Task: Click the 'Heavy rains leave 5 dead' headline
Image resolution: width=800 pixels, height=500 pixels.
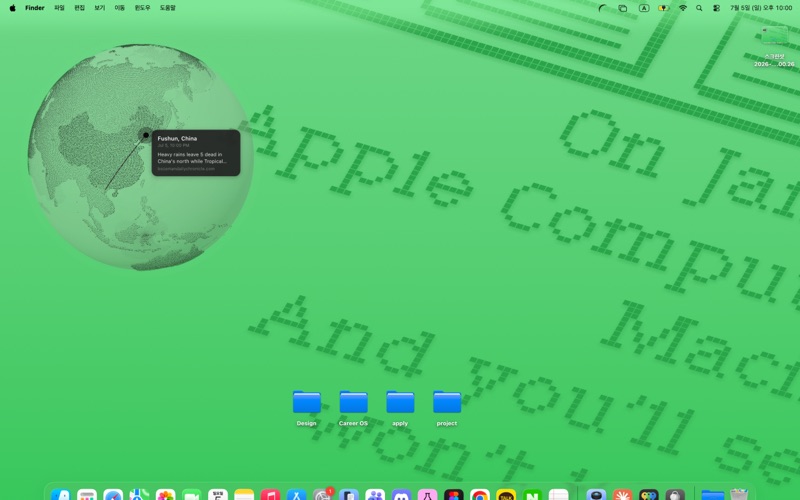Action: (x=190, y=158)
